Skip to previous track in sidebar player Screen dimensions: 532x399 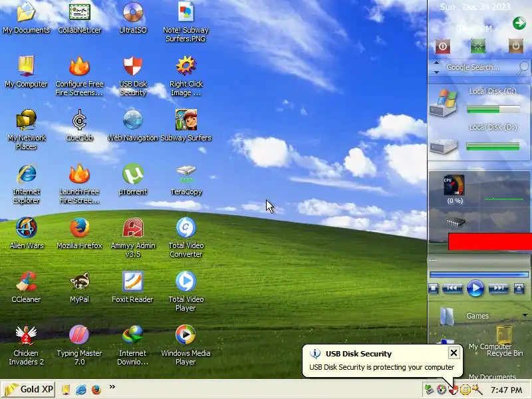pos(452,289)
